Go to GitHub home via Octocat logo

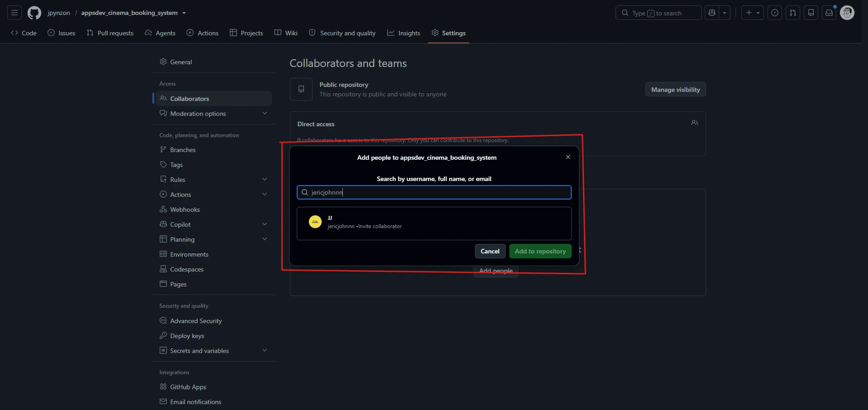click(x=34, y=13)
